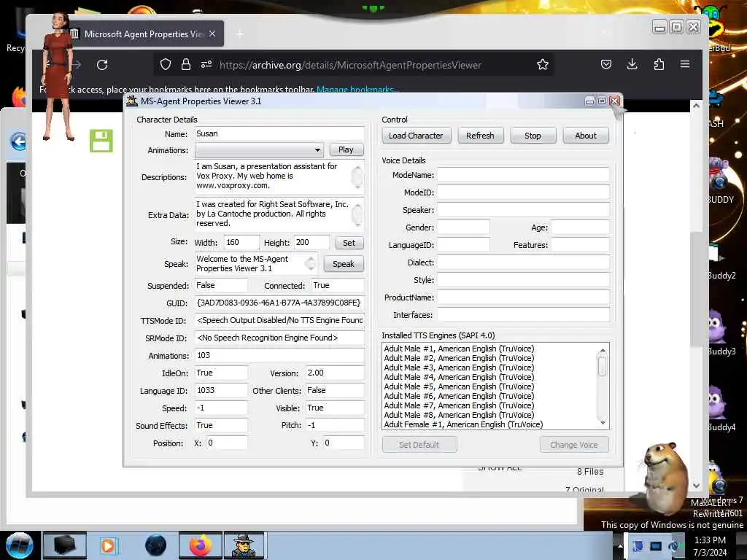Open the Firefox Downloads panel
The height and width of the screenshot is (560, 747).
pos(632,64)
